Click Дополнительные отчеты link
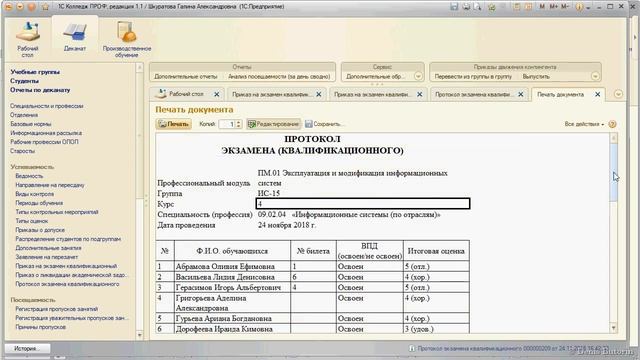 tap(185, 76)
